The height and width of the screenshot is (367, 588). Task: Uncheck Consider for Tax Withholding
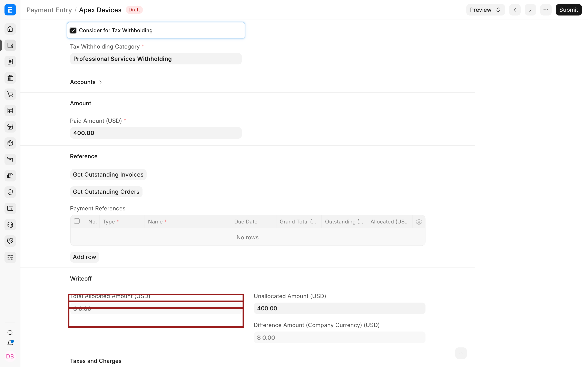point(73,30)
